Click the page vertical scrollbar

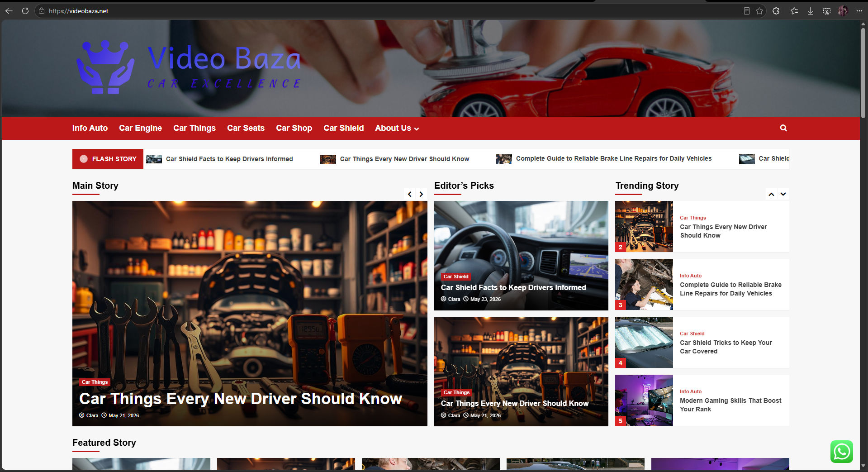click(863, 72)
